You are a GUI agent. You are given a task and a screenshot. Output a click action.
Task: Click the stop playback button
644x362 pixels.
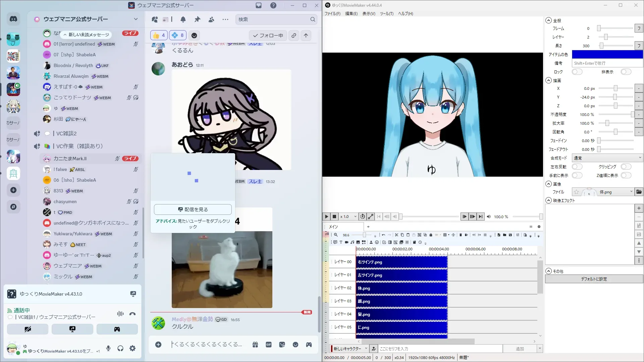[334, 217]
